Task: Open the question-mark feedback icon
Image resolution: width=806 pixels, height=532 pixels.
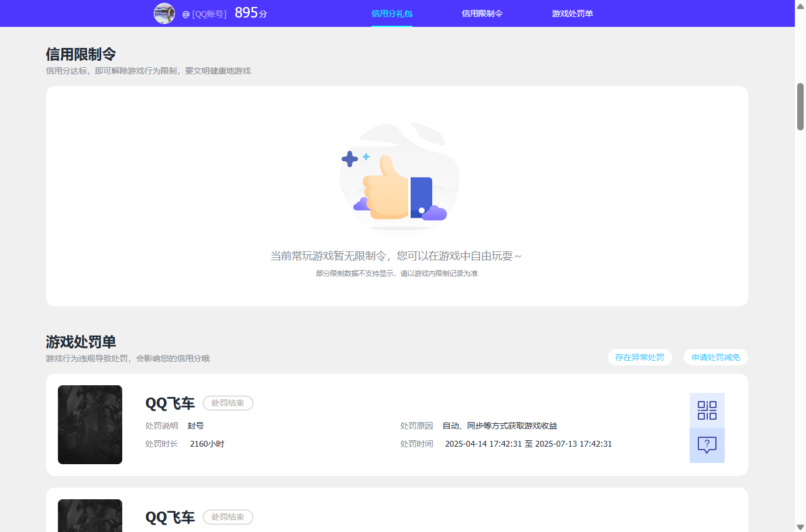Action: tap(707, 445)
